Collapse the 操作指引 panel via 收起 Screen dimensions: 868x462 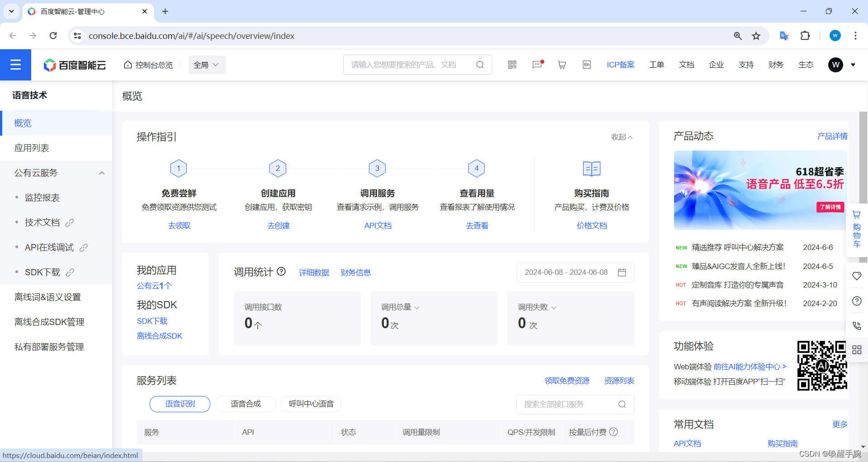tap(622, 137)
